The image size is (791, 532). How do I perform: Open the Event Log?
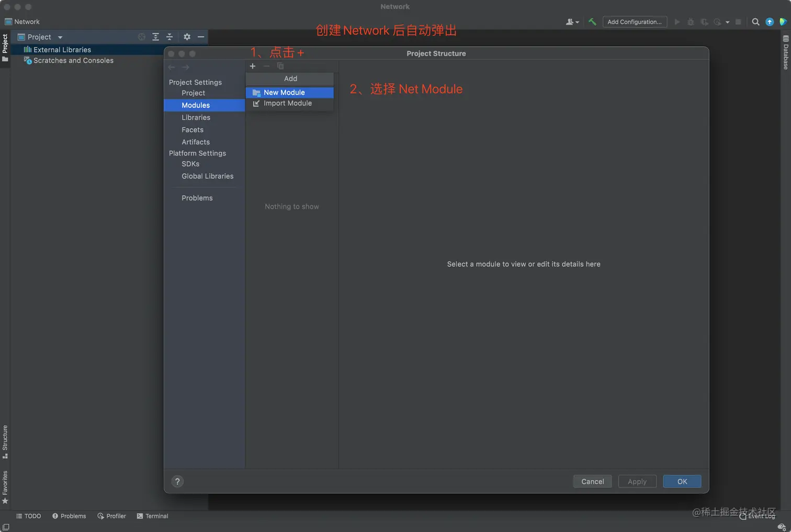click(757, 516)
